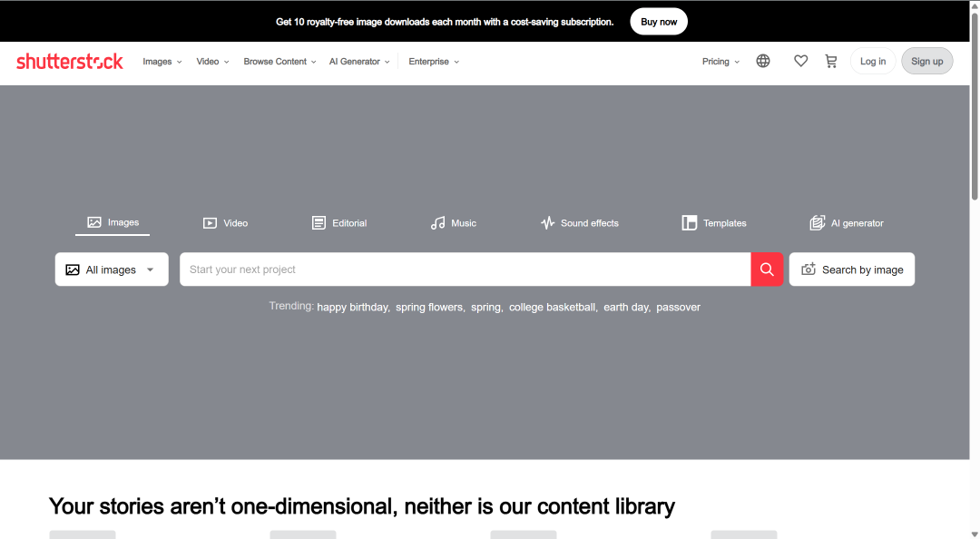Open the language globe icon
The image size is (980, 539).
762,61
